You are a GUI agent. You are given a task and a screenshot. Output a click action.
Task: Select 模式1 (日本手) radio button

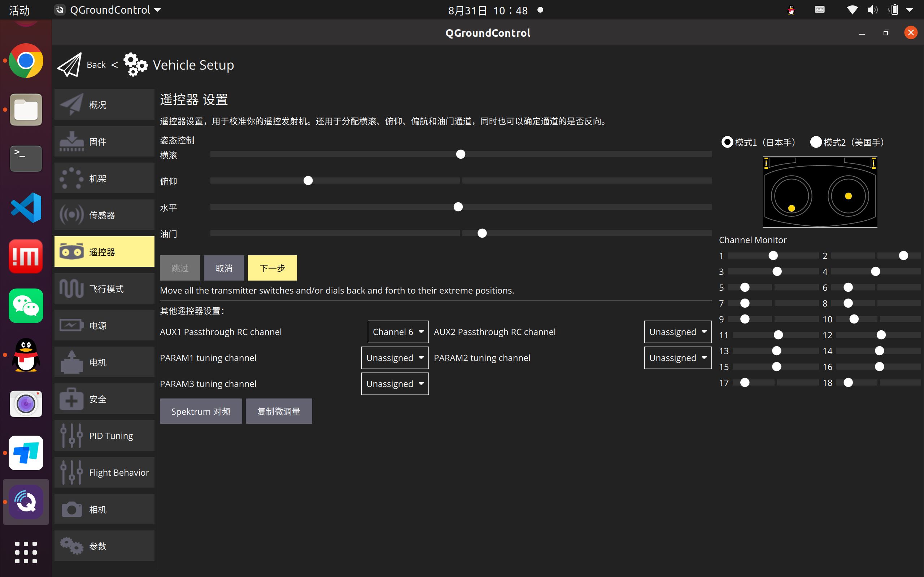coord(727,142)
